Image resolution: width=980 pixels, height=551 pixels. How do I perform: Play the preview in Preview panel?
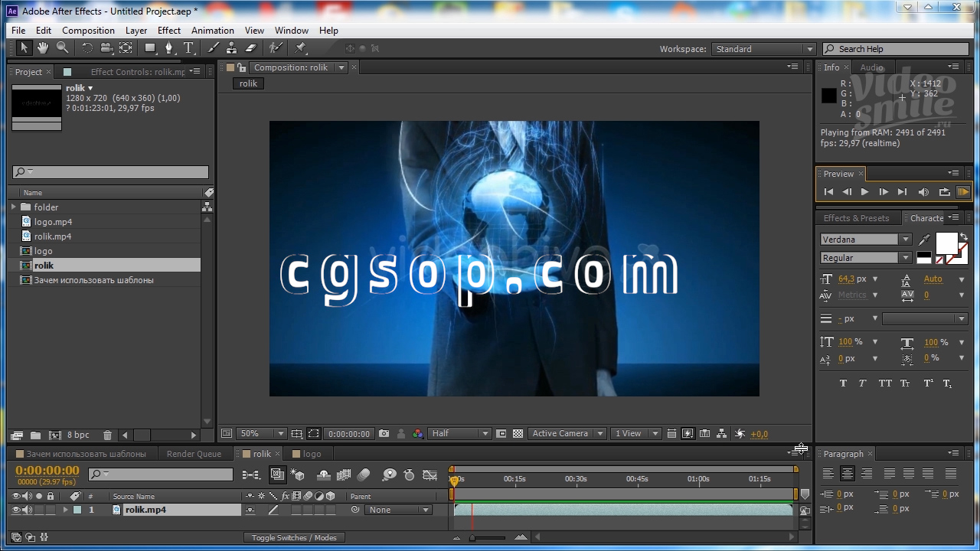coord(865,192)
